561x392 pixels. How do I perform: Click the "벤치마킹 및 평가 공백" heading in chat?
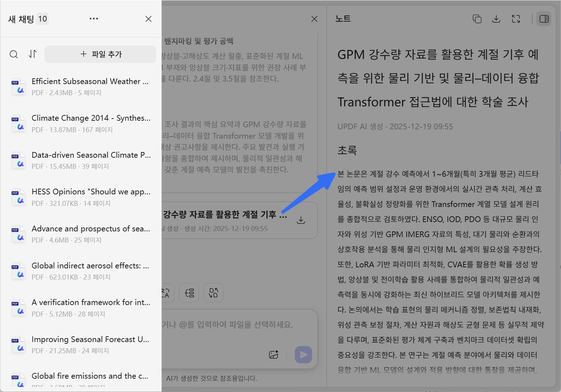click(199, 41)
